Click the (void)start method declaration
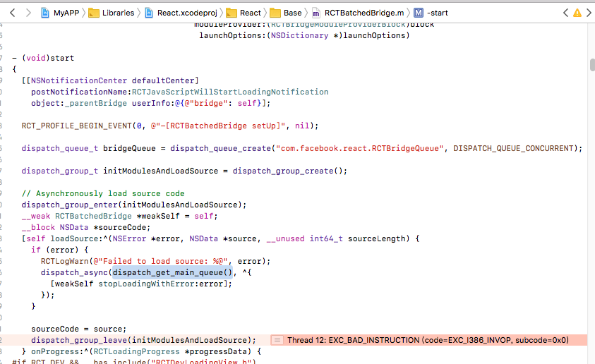Image resolution: width=595 pixels, height=364 pixels. click(43, 58)
